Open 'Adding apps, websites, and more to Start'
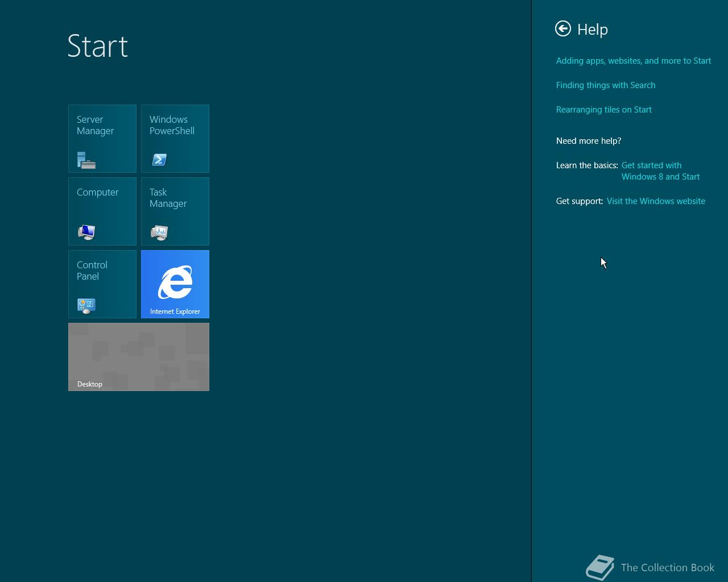728x582 pixels. (634, 61)
